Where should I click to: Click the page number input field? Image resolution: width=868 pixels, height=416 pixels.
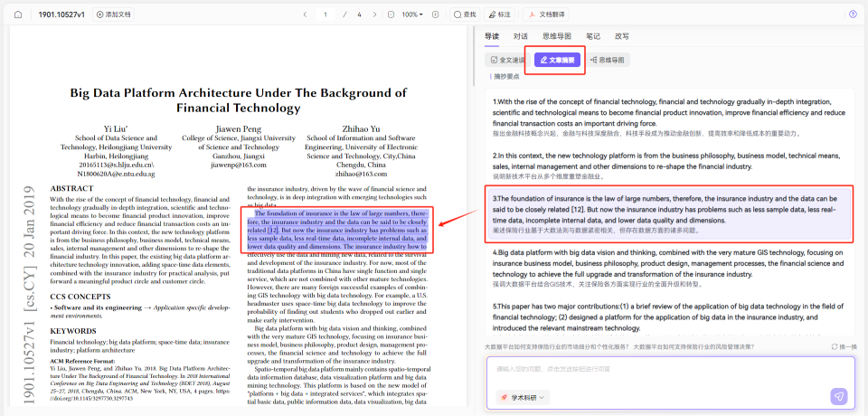325,14
